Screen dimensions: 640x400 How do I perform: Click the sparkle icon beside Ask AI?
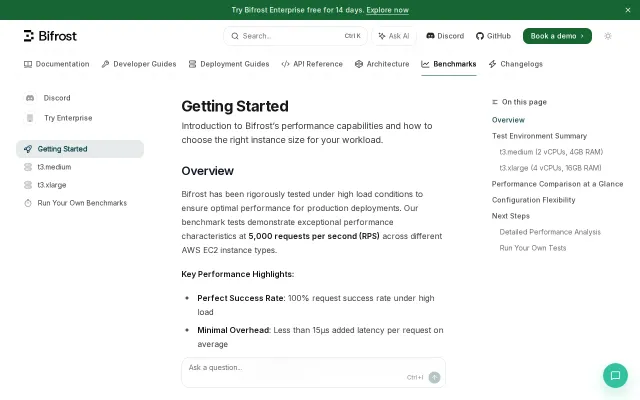(x=382, y=36)
